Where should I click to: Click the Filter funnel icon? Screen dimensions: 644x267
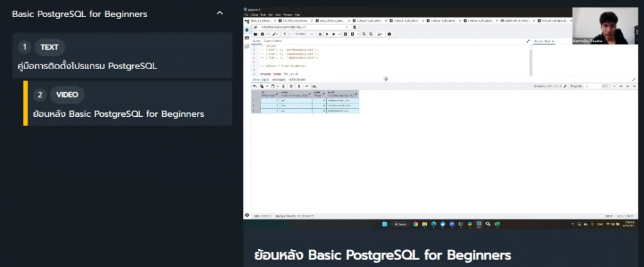click(x=284, y=34)
